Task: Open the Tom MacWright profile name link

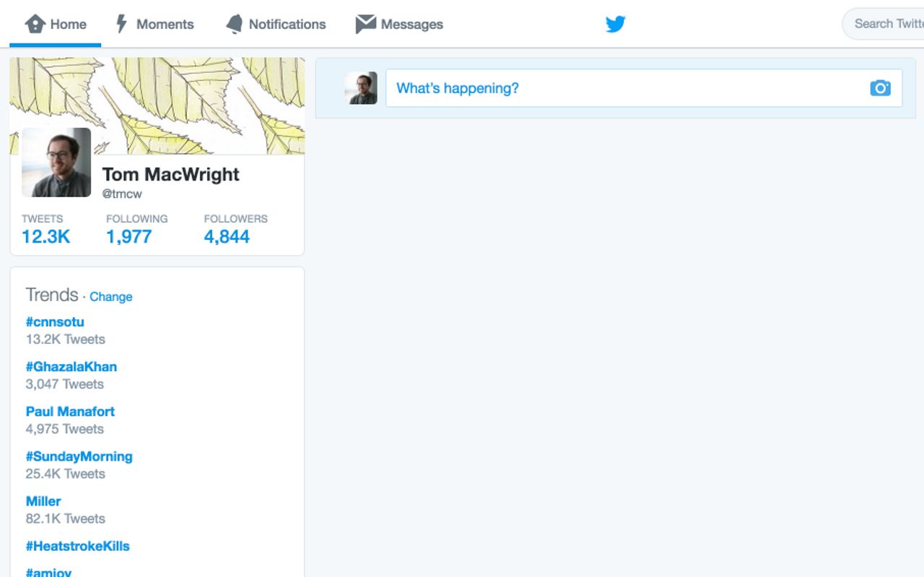Action: click(170, 174)
